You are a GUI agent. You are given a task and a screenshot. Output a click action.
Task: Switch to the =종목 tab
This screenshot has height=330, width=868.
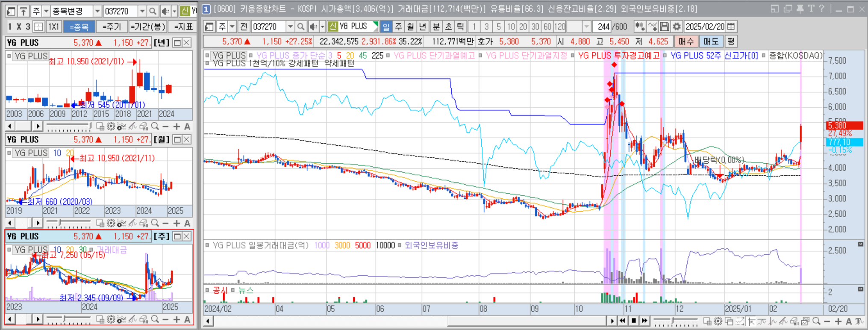[x=79, y=27]
